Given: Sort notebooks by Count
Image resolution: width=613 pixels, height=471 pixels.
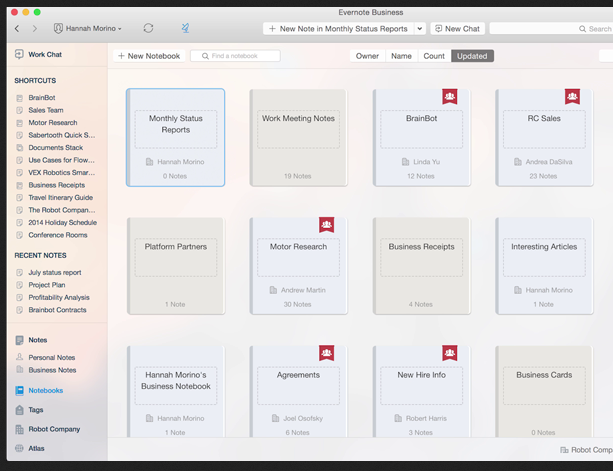Looking at the screenshot, I should point(434,56).
